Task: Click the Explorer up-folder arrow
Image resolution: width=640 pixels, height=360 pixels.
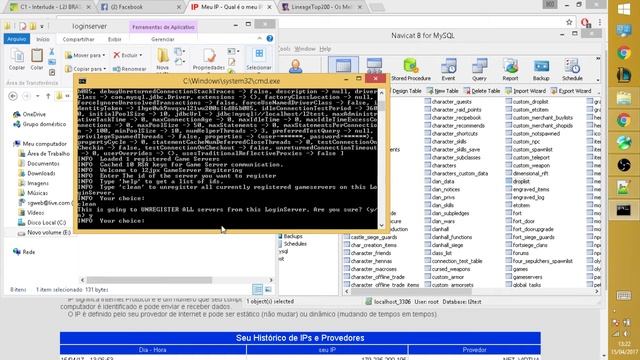Action: pos(48,96)
